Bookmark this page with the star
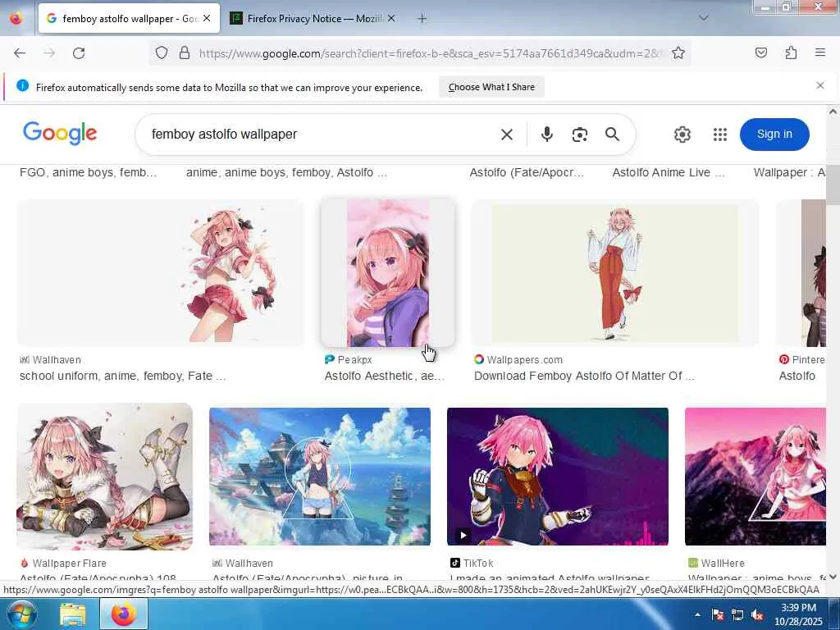 pyautogui.click(x=678, y=52)
